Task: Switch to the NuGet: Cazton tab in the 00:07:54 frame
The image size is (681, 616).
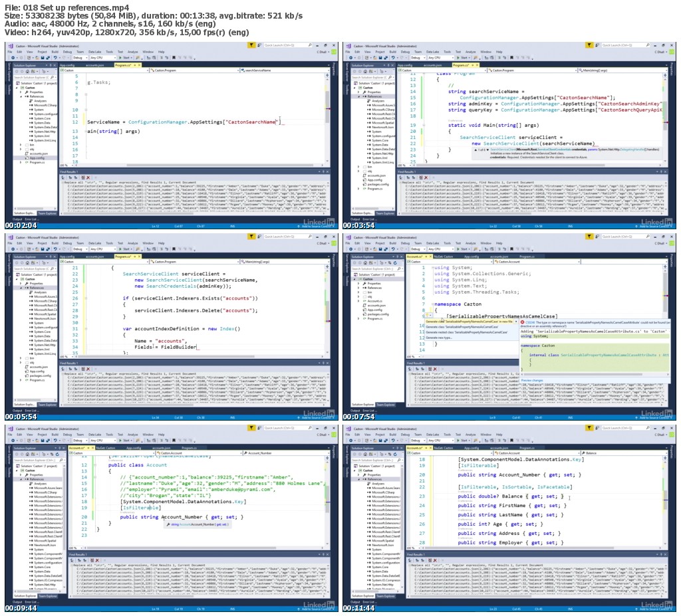Action: (443, 257)
